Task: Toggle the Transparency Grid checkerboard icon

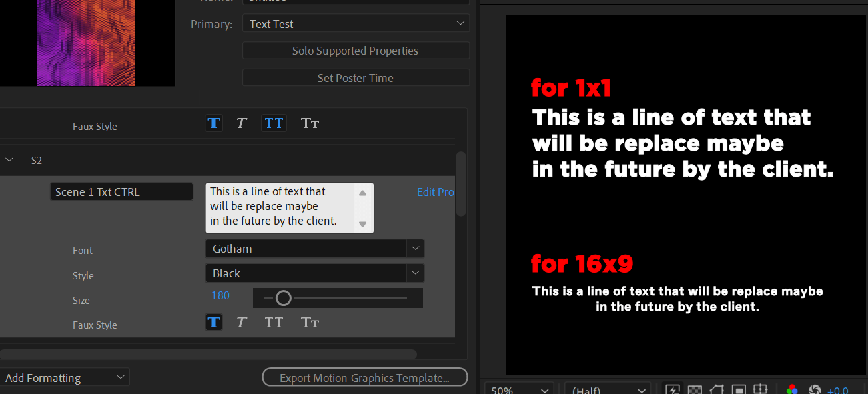Action: pos(695,389)
